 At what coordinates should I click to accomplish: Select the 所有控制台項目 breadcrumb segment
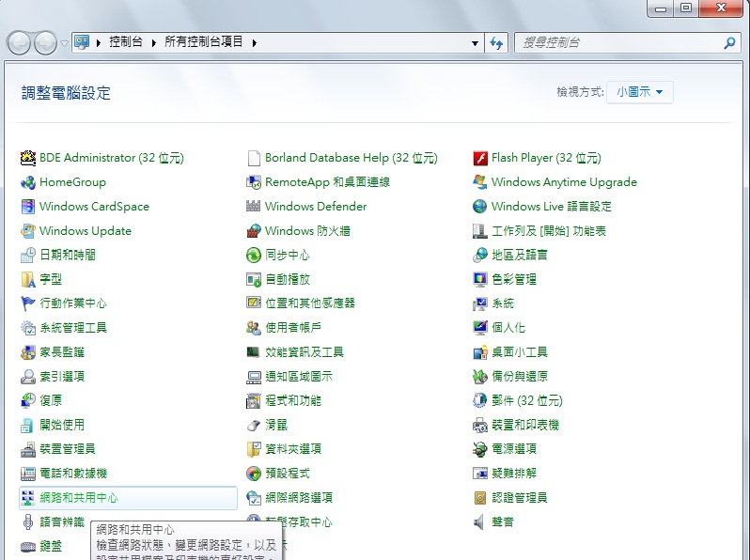click(204, 42)
